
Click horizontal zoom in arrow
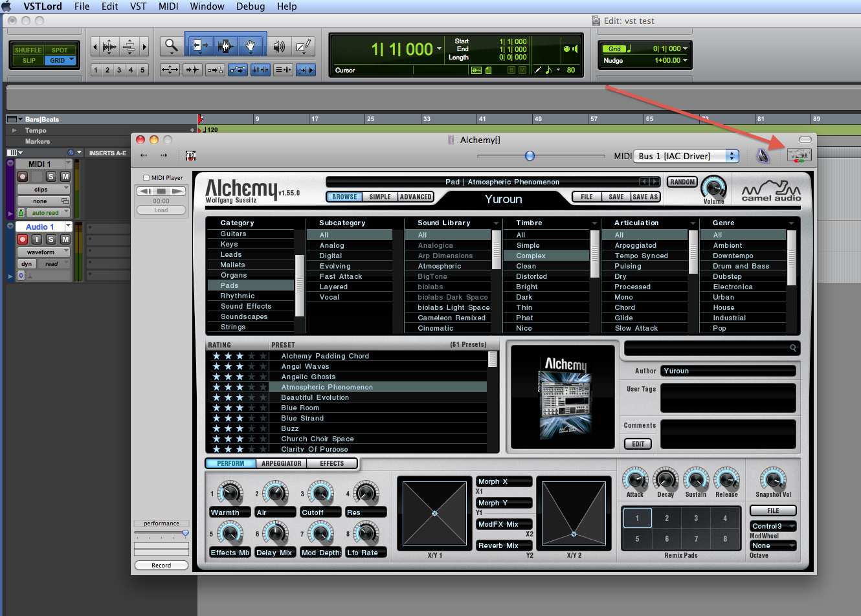pos(144,47)
